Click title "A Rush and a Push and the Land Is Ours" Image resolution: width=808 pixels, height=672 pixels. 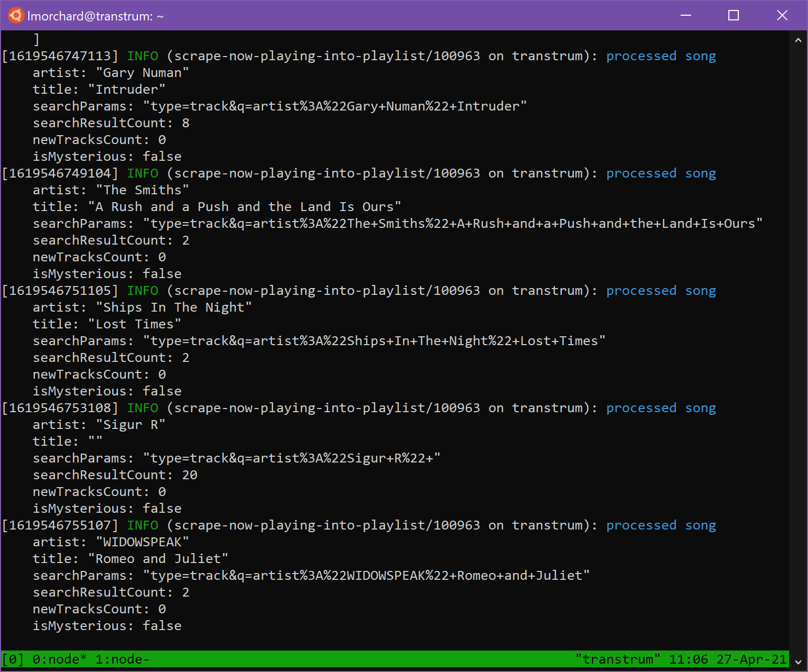click(x=245, y=207)
